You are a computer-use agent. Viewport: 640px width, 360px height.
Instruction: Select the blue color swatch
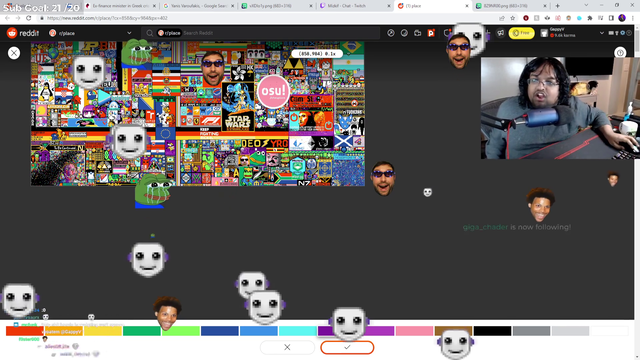(x=259, y=331)
